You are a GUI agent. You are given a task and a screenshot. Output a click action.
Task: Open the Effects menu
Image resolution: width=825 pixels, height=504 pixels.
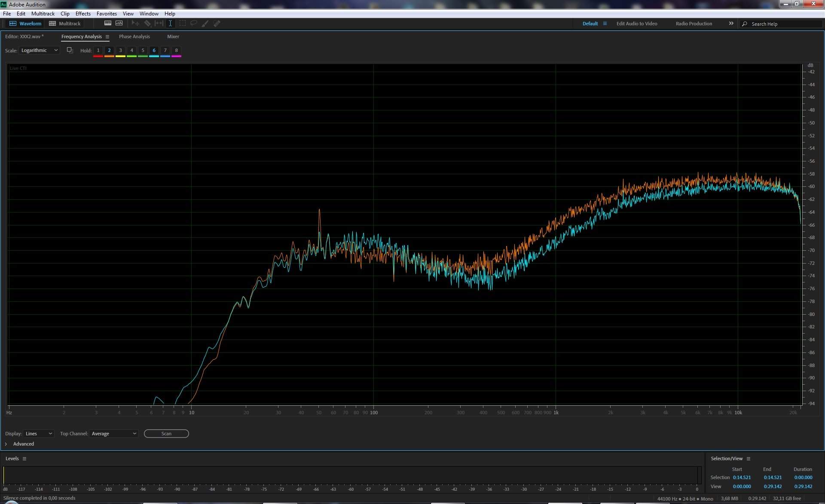point(83,14)
